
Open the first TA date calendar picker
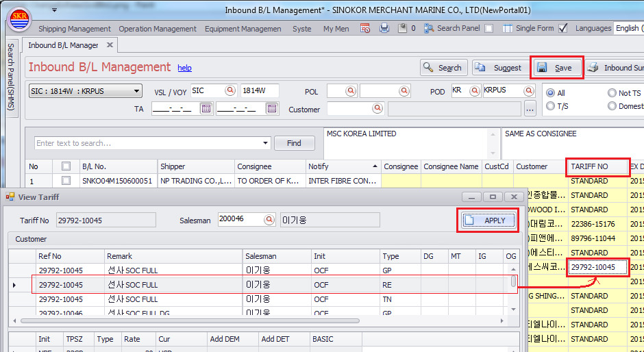click(x=206, y=108)
